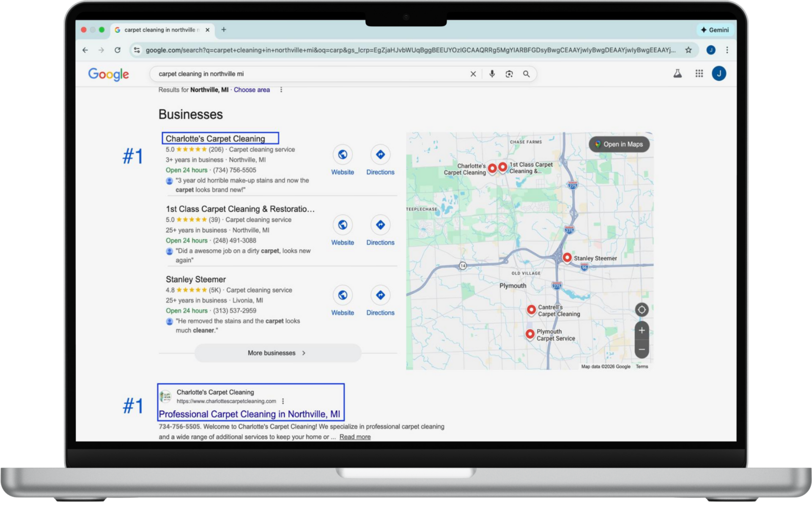Click the Google account profile avatar
The width and height of the screenshot is (812, 512).
(x=719, y=74)
